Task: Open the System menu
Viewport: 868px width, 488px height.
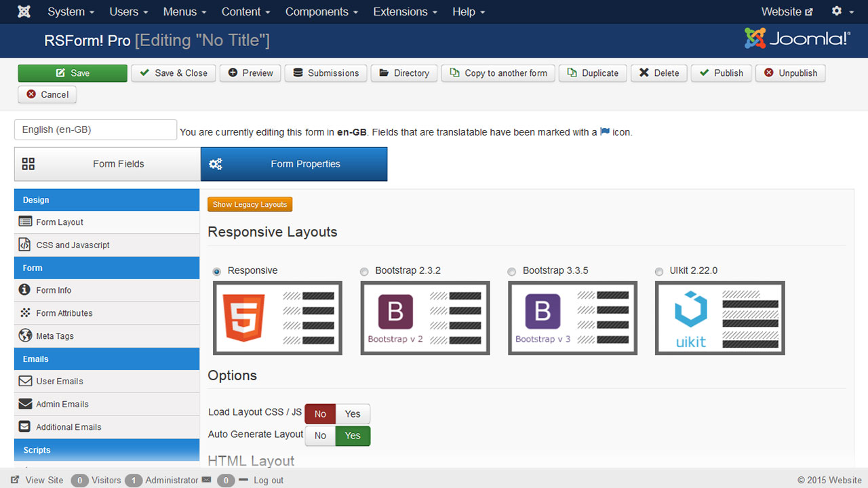Action: 71,12
